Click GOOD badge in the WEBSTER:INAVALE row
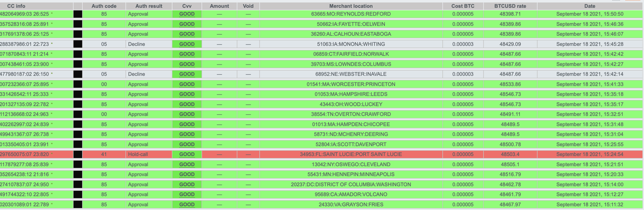The height and width of the screenshot is (210, 644). [x=187, y=74]
